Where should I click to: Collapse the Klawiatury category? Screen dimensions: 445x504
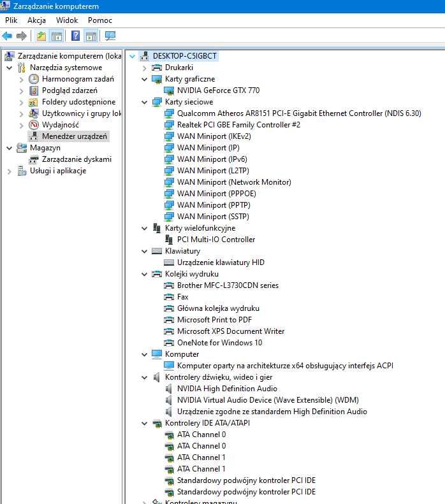(144, 251)
